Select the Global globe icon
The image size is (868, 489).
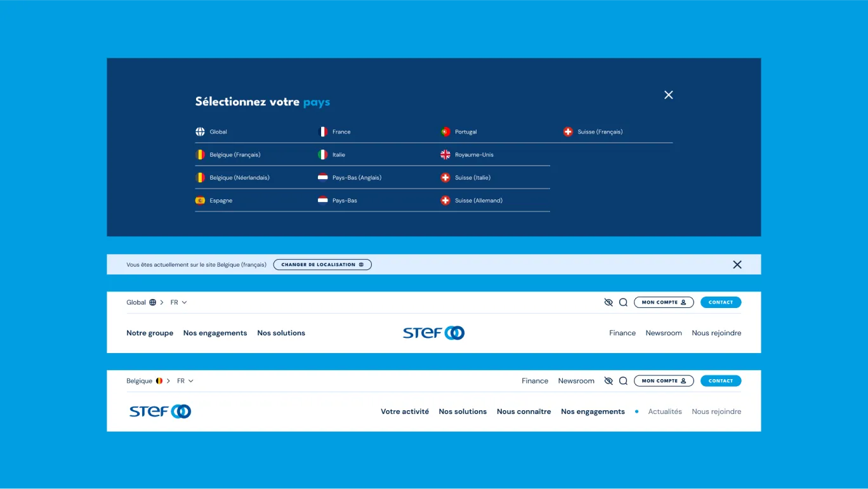[200, 132]
